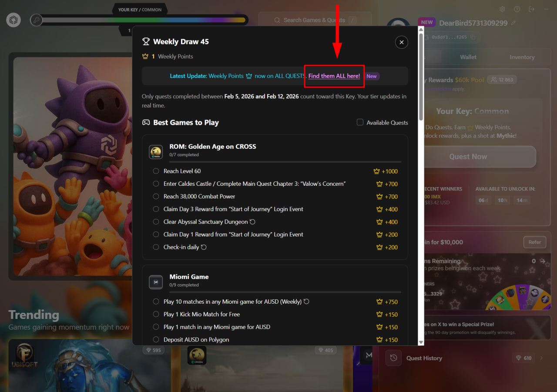Click the help question mark icon
Image resolution: width=557 pixels, height=392 pixels.
click(517, 9)
